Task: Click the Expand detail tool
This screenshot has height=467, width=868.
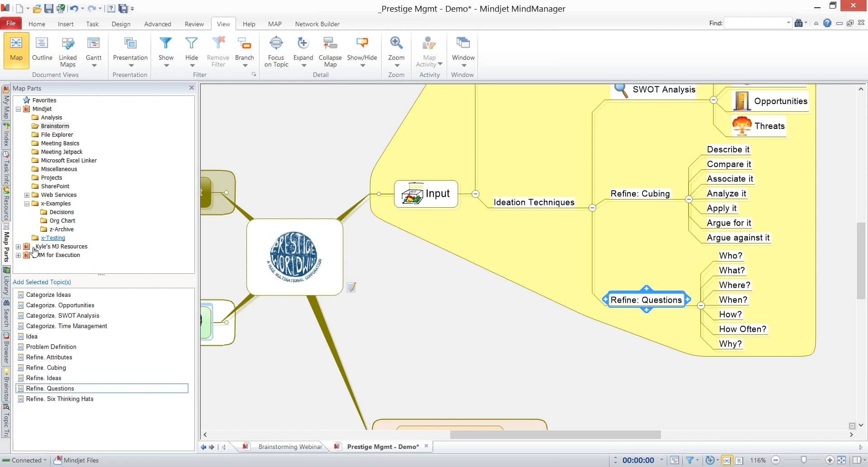Action: tap(303, 51)
